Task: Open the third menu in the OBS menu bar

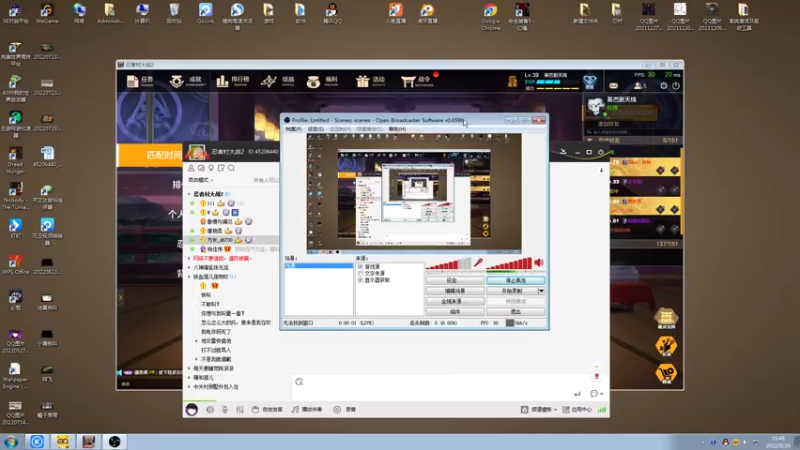Action: click(340, 129)
